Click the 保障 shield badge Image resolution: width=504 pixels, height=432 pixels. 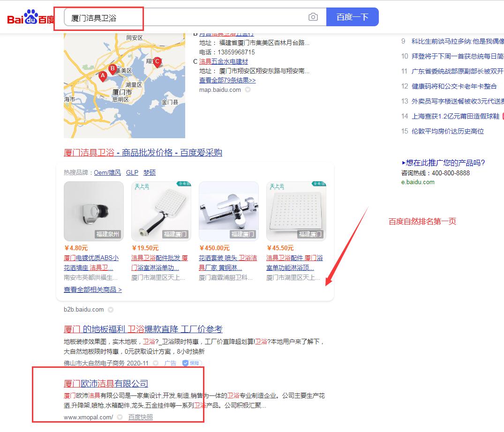click(x=191, y=363)
